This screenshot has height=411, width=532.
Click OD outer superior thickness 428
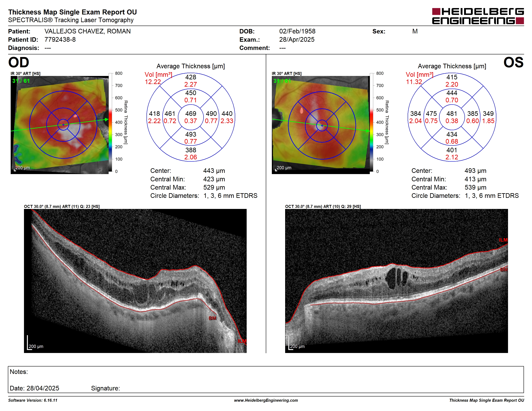tap(190, 77)
